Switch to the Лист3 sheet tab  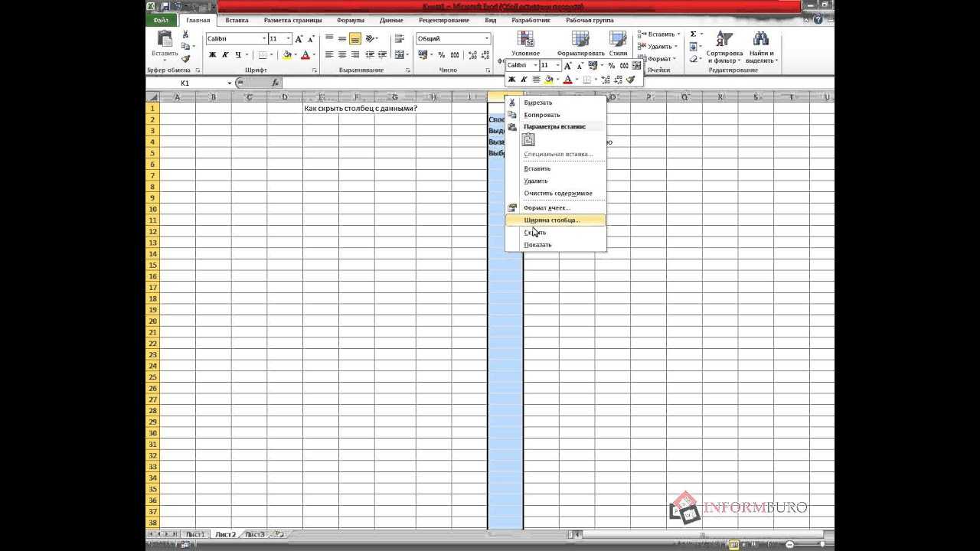(x=255, y=535)
